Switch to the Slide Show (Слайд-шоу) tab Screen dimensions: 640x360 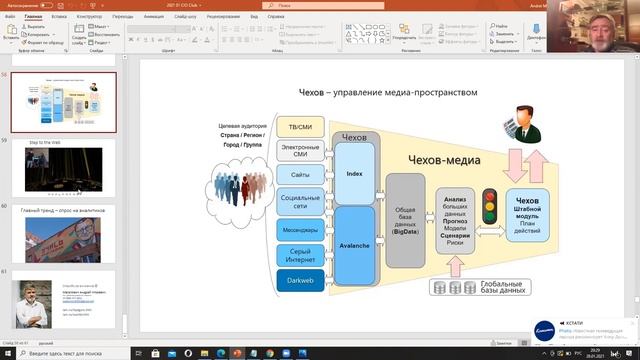coord(185,17)
